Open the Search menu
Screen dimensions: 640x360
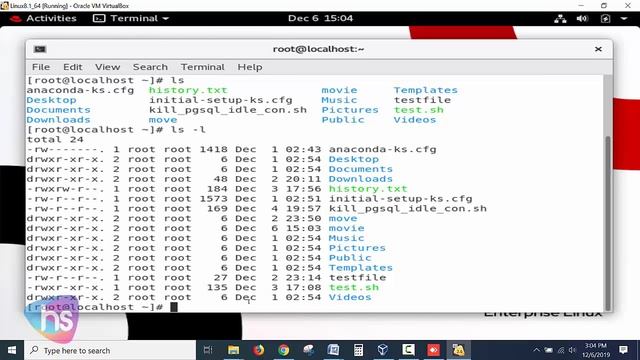[150, 67]
